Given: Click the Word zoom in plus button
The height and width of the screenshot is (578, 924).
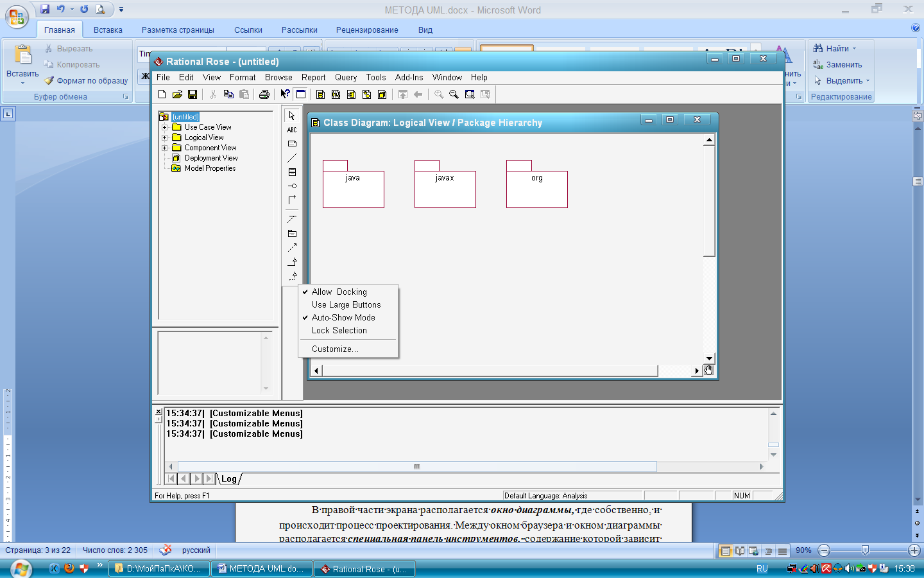Looking at the screenshot, I should coord(914,550).
